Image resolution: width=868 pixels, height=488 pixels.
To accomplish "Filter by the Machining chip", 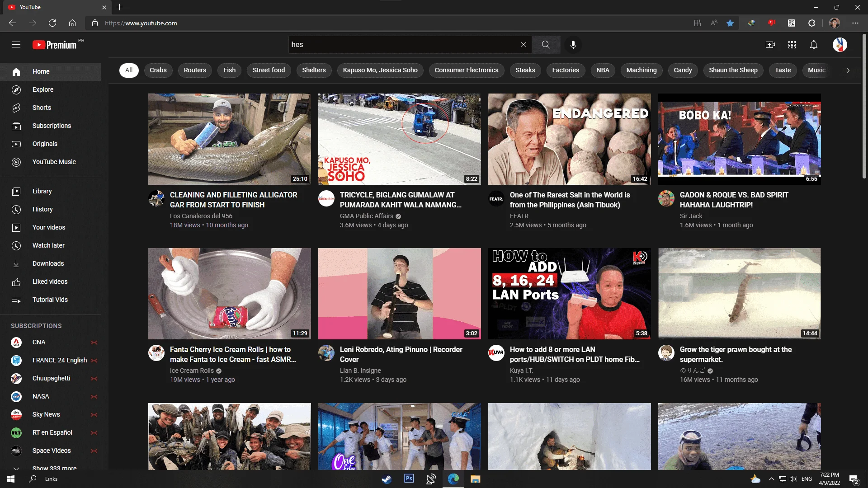I will click(x=641, y=70).
